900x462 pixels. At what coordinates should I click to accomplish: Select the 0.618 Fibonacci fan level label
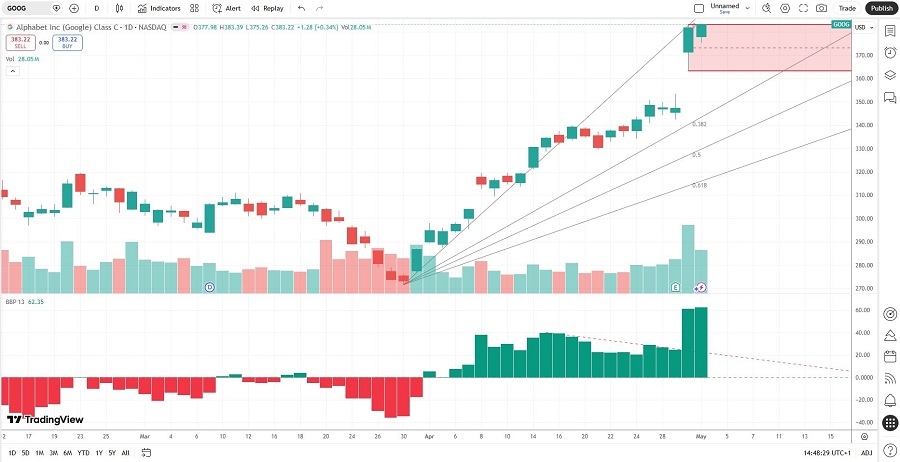(x=699, y=185)
